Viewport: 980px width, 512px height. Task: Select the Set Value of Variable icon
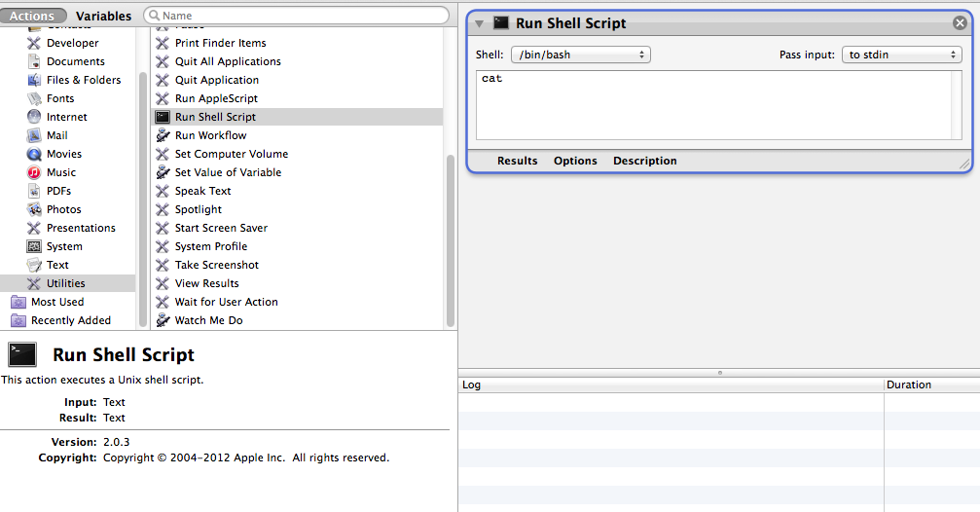point(163,172)
